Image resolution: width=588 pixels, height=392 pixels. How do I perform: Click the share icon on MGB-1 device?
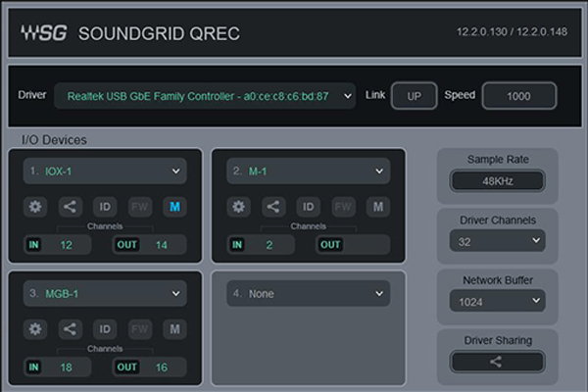click(x=71, y=329)
